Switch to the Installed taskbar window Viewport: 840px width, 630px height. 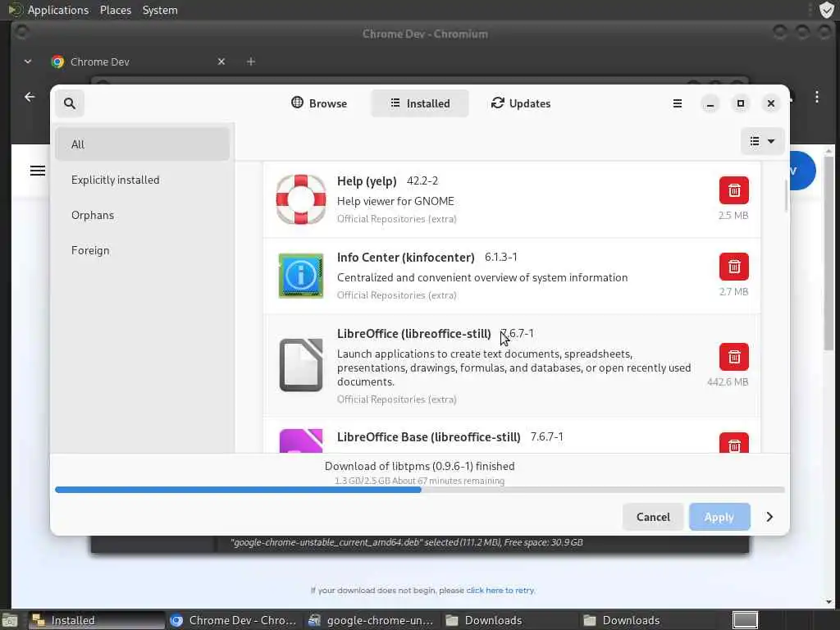click(x=97, y=620)
